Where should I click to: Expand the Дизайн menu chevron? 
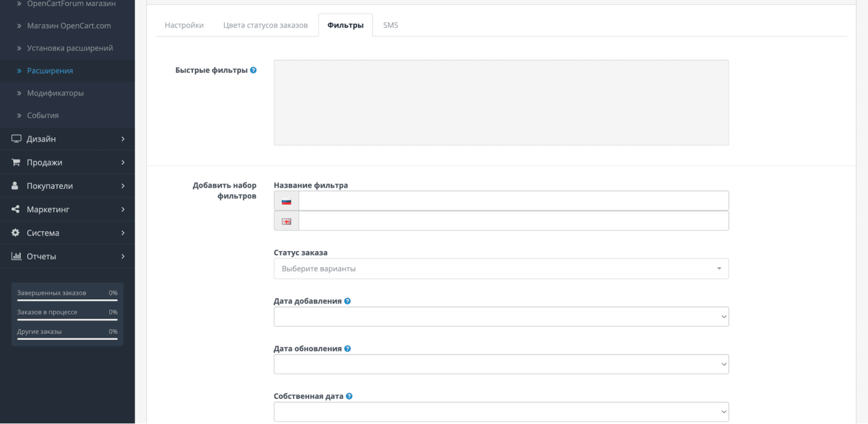pos(123,139)
